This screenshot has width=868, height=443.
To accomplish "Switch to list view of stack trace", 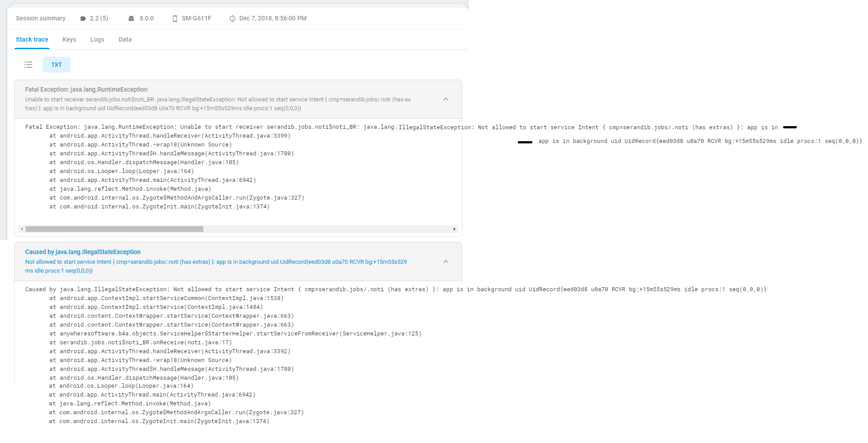I will [x=28, y=65].
